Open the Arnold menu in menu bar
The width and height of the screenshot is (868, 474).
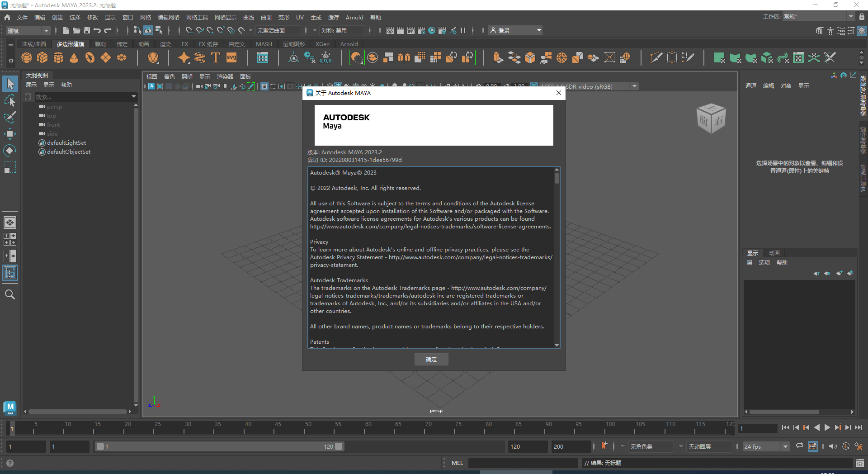(354, 18)
